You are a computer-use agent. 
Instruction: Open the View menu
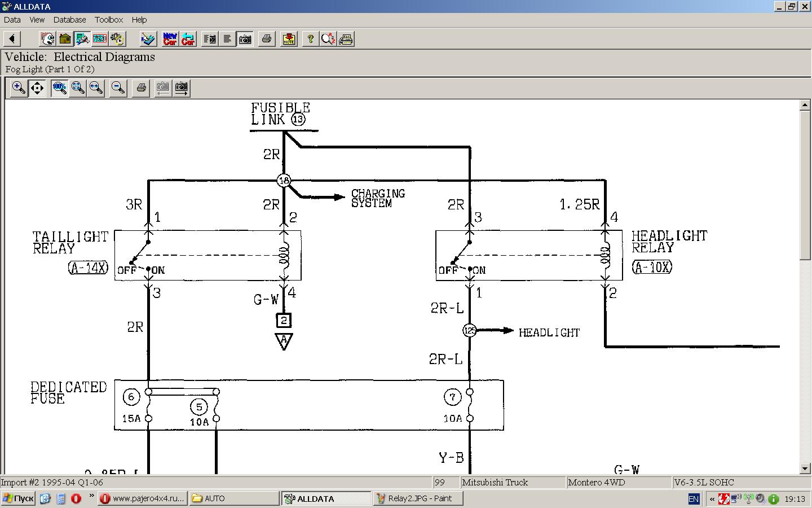tap(37, 20)
